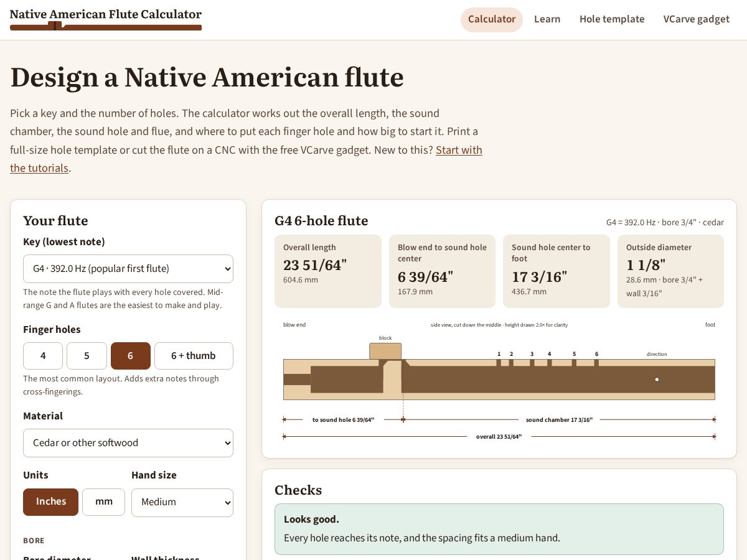Select 6 finger holes
The width and height of the screenshot is (747, 560).
click(131, 356)
